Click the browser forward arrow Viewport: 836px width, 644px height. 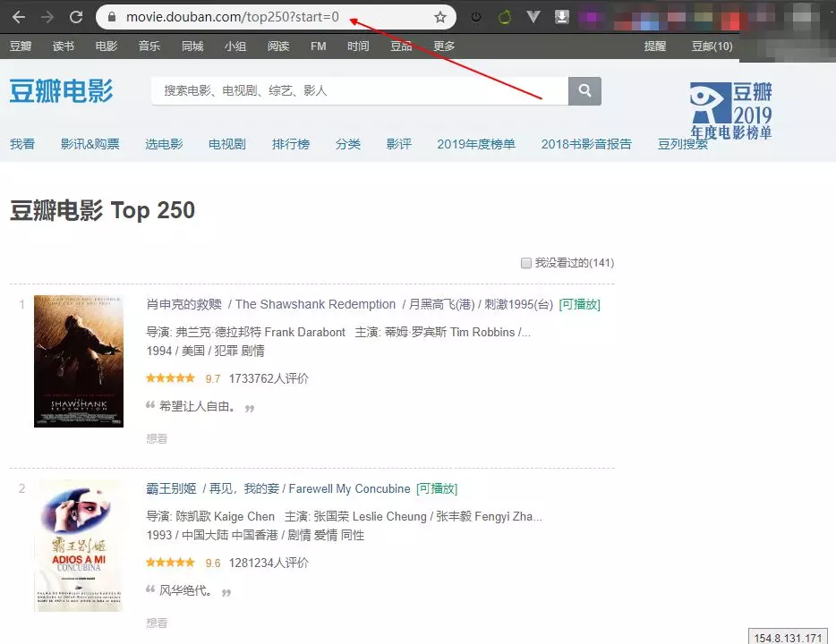click(x=47, y=17)
